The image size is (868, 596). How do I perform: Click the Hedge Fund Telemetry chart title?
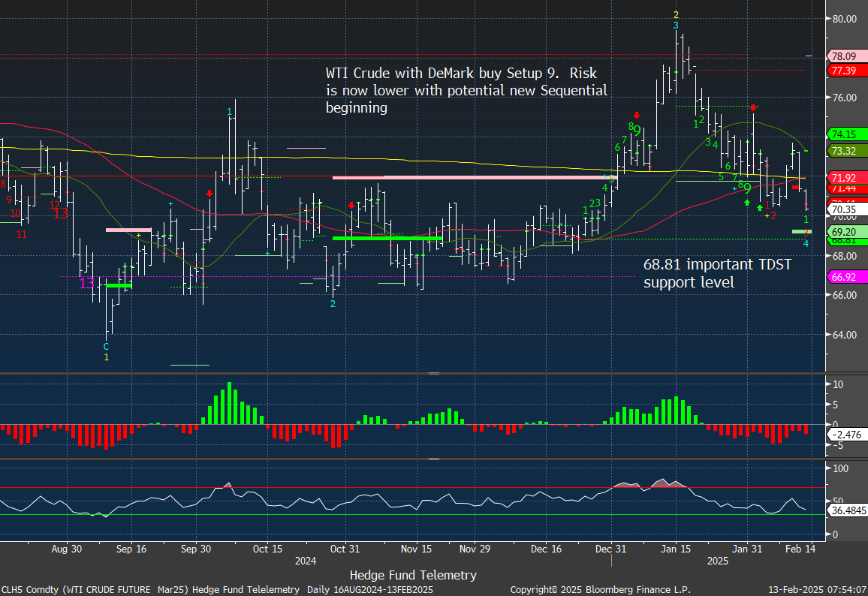413,575
